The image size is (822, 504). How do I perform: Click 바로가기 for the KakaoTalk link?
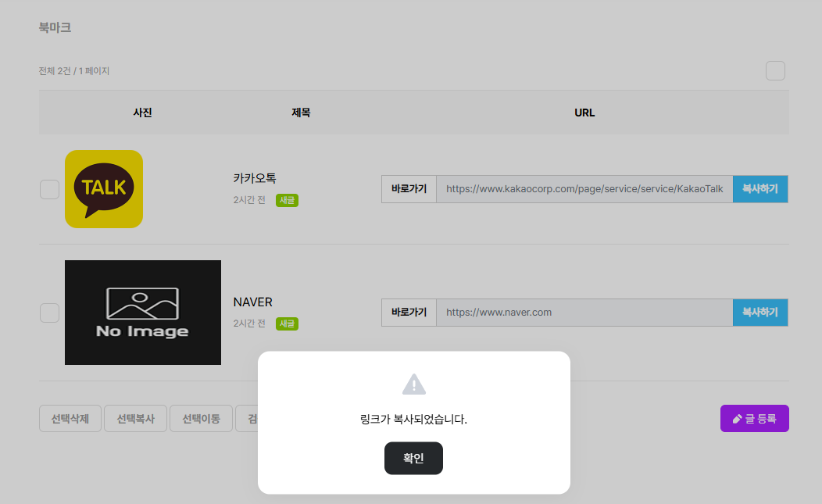pos(409,189)
